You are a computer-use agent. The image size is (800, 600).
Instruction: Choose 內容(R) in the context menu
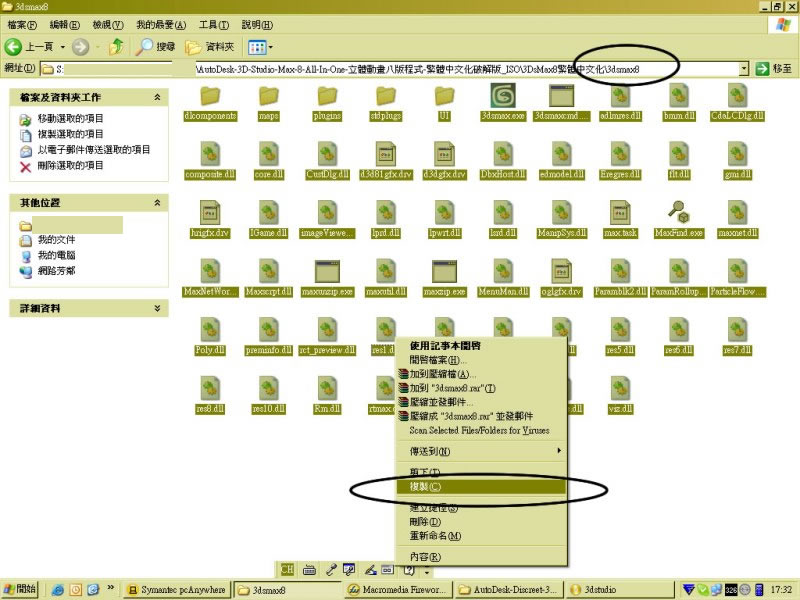[482, 557]
